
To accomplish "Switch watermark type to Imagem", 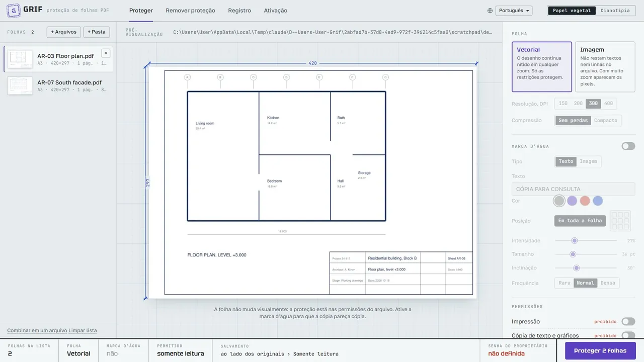I will 588,161.
